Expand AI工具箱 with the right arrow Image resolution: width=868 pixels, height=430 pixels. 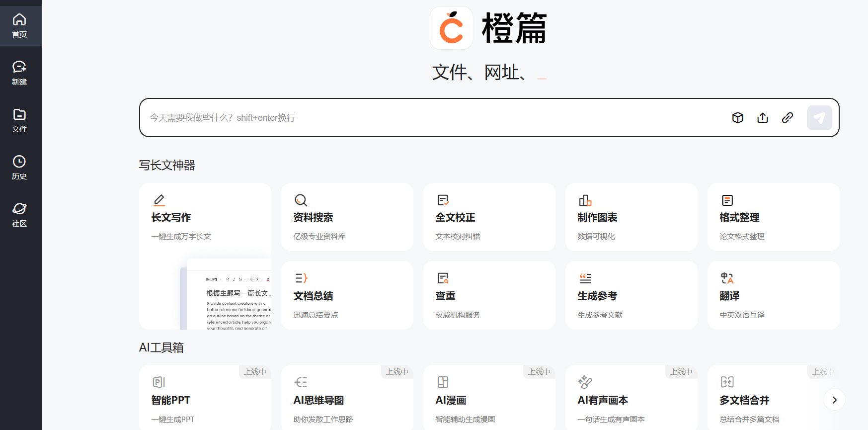click(834, 400)
